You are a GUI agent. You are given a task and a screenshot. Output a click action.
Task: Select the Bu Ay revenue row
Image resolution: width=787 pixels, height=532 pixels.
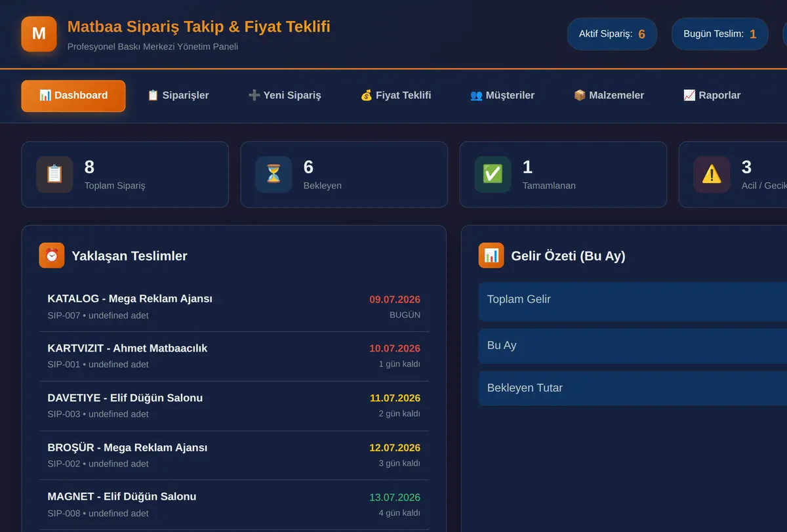point(633,346)
